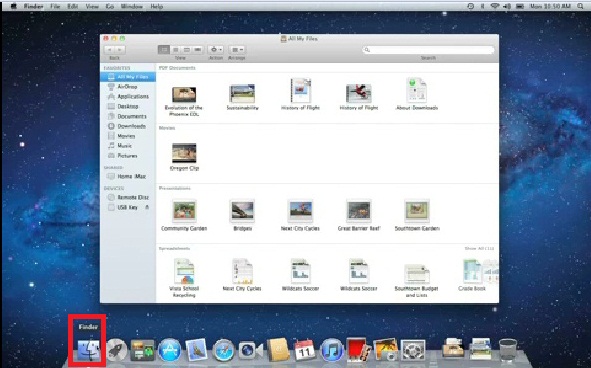The image size is (591, 368).
Task: Click the volume icon in menu bar
Action: pyautogui.click(x=507, y=6)
